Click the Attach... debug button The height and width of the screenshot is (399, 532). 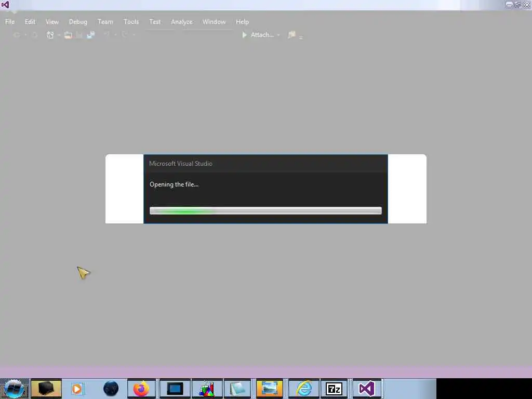pos(258,35)
